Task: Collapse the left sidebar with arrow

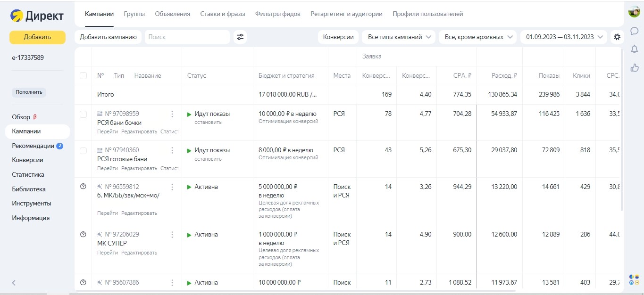Action: [x=14, y=283]
